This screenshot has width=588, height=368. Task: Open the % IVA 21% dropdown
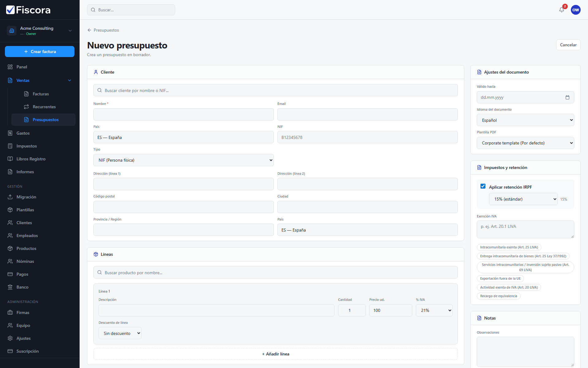434,310
